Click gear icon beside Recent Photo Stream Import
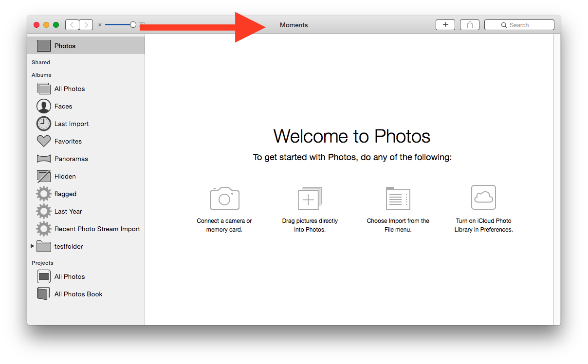This screenshot has width=588, height=364. (x=44, y=229)
